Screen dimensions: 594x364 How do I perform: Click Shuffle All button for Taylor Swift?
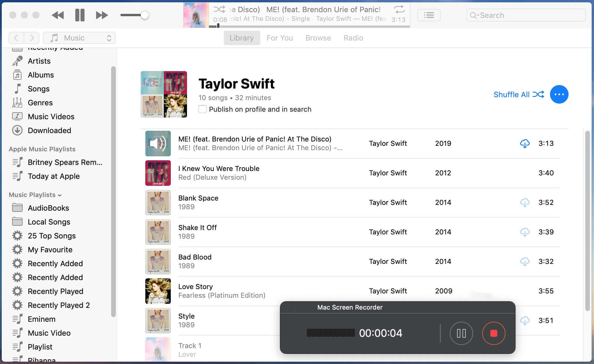(x=518, y=94)
